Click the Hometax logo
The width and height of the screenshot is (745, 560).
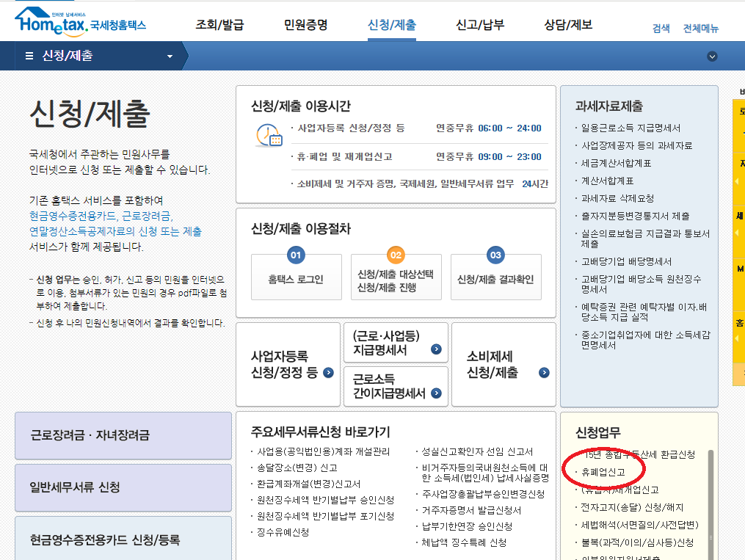pos(80,22)
